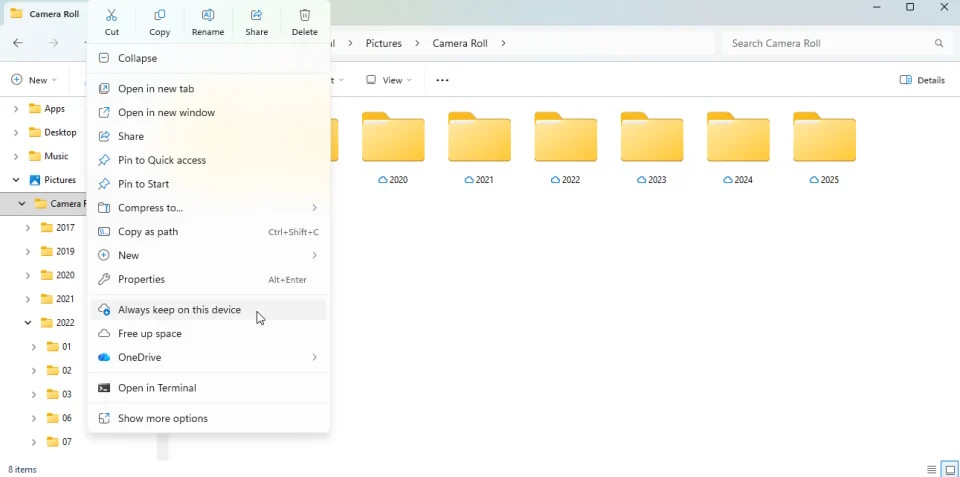Click the chevron after Camera Roll breadcrumb

tap(503, 43)
